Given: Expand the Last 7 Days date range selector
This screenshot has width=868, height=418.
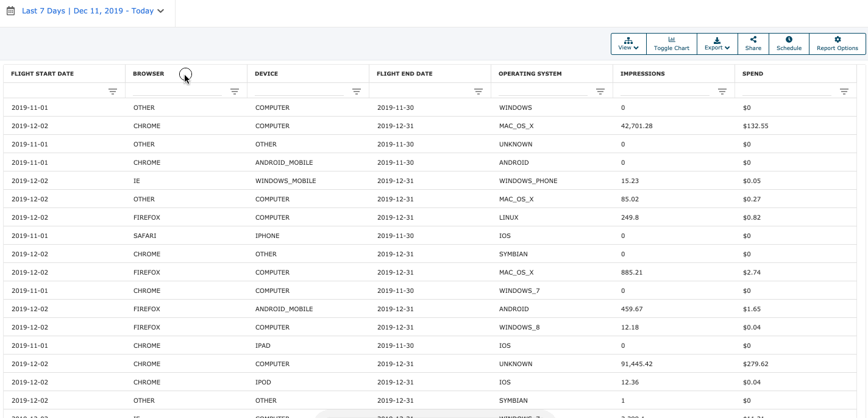Looking at the screenshot, I should 93,11.
